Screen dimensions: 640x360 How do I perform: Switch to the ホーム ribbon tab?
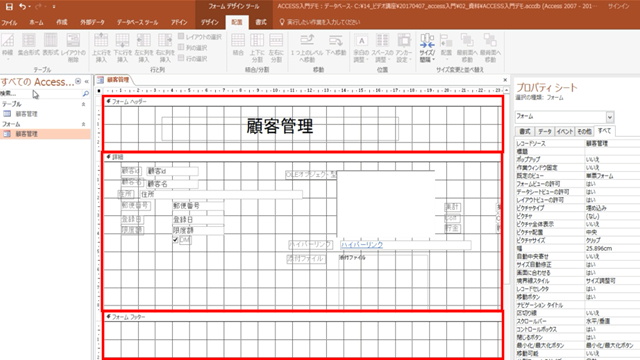tap(36, 22)
